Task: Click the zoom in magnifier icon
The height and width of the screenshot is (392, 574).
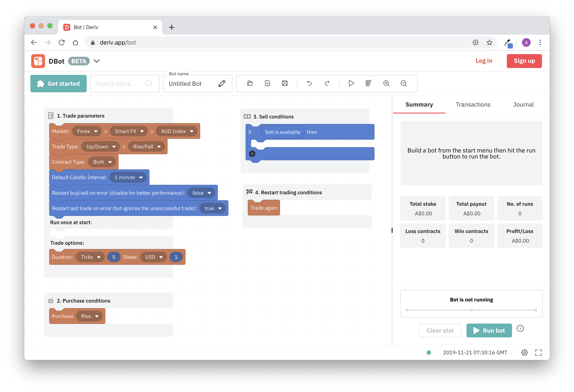Action: (x=386, y=84)
